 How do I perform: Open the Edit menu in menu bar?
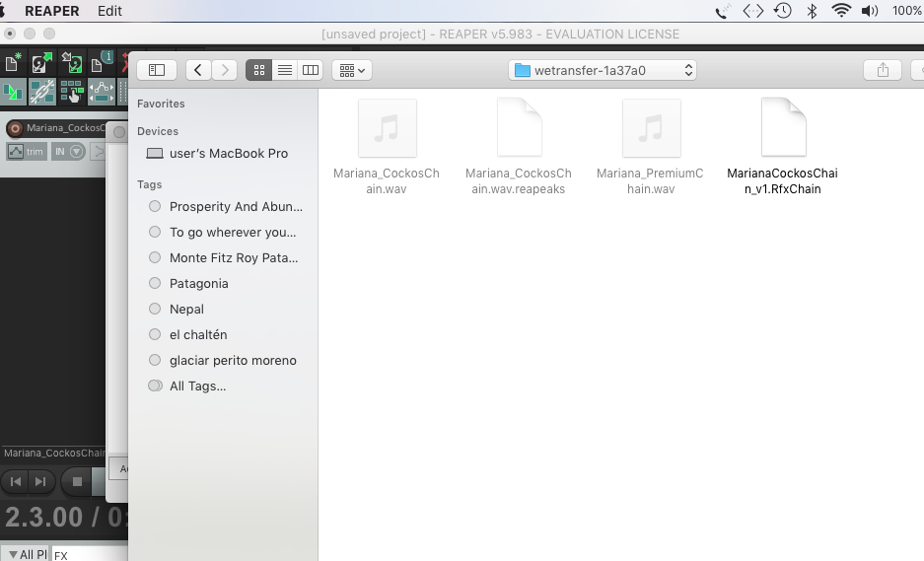(x=109, y=11)
